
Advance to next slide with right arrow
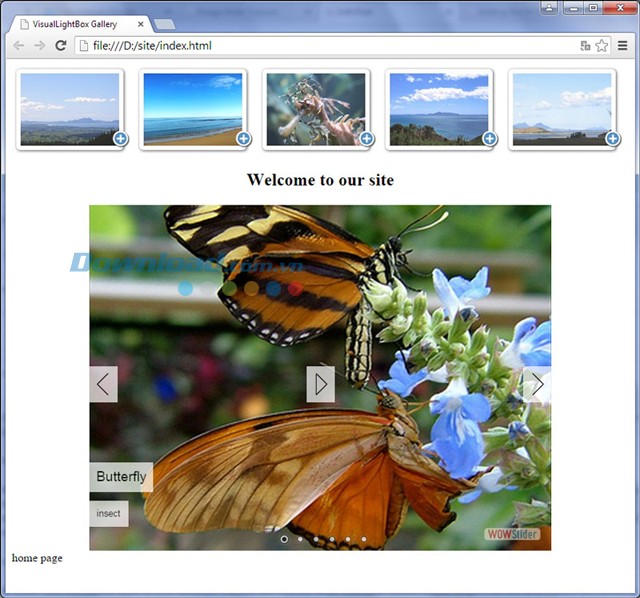(537, 384)
